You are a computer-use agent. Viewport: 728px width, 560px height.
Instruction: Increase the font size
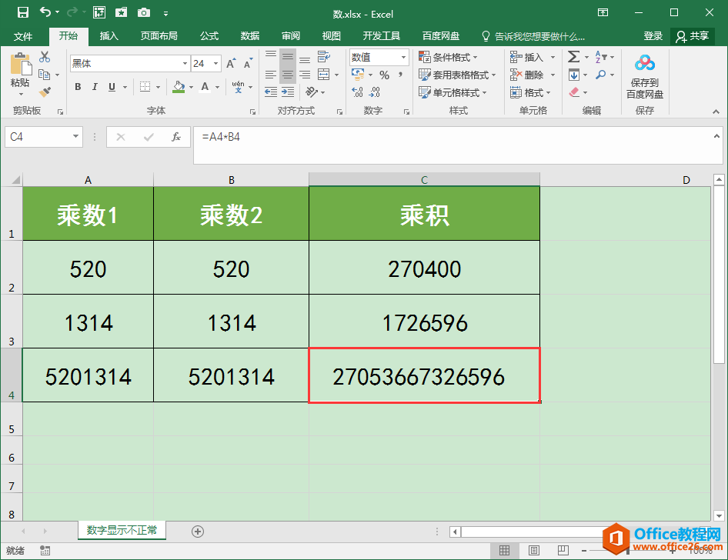(x=231, y=64)
